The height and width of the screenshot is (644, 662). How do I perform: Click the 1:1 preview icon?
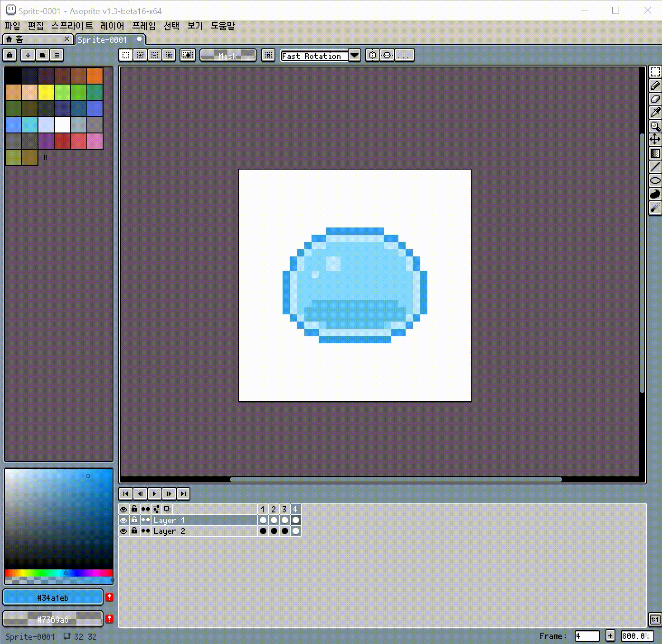pyautogui.click(x=655, y=619)
